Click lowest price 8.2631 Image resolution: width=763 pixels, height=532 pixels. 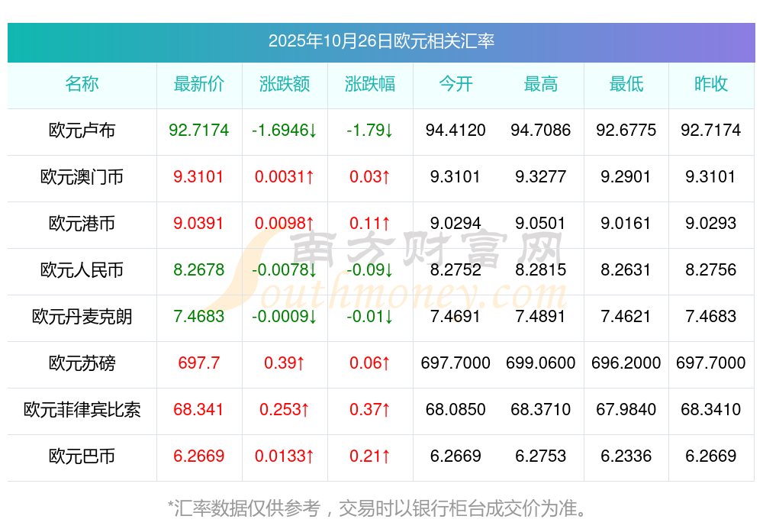pos(626,269)
